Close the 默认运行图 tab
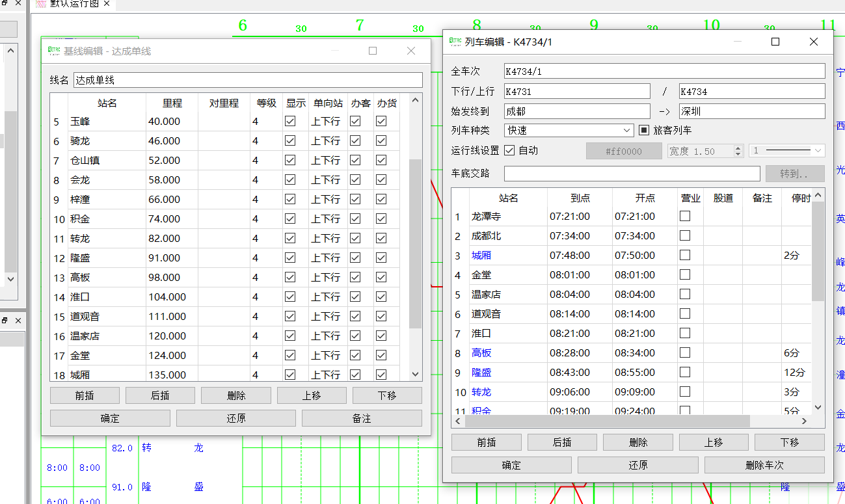Image resolution: width=845 pixels, height=504 pixels. click(x=105, y=4)
